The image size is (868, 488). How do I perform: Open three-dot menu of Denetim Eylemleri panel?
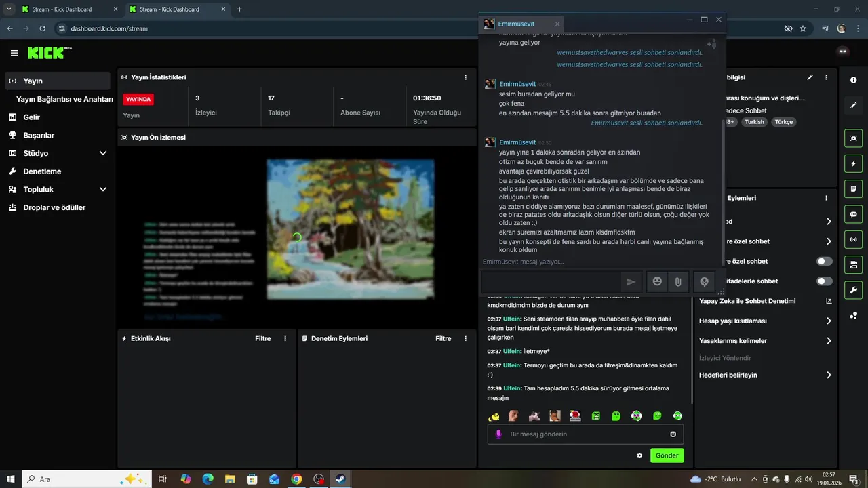(465, 338)
